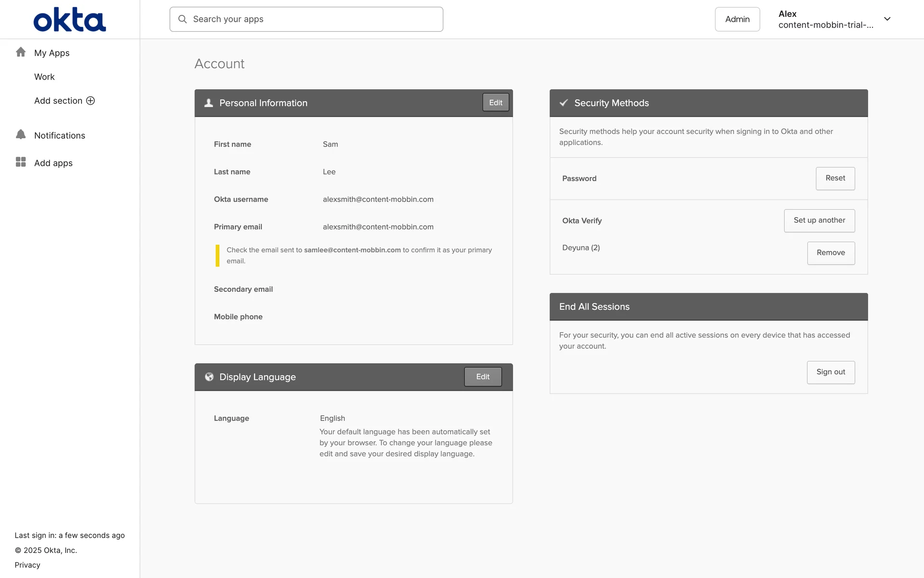This screenshot has width=924, height=578.
Task: Click the plus icon beside Add section
Action: (x=90, y=101)
